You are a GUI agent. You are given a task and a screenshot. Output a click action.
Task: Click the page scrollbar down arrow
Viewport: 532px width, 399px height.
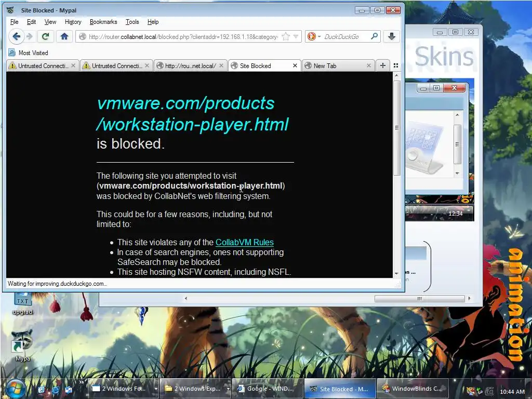pyautogui.click(x=396, y=273)
